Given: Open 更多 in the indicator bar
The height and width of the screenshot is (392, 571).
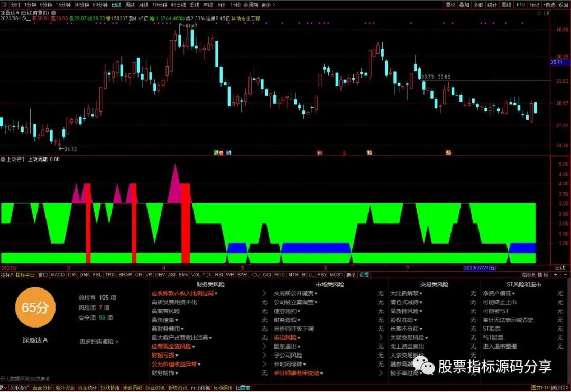Looking at the screenshot, I should tap(351, 275).
